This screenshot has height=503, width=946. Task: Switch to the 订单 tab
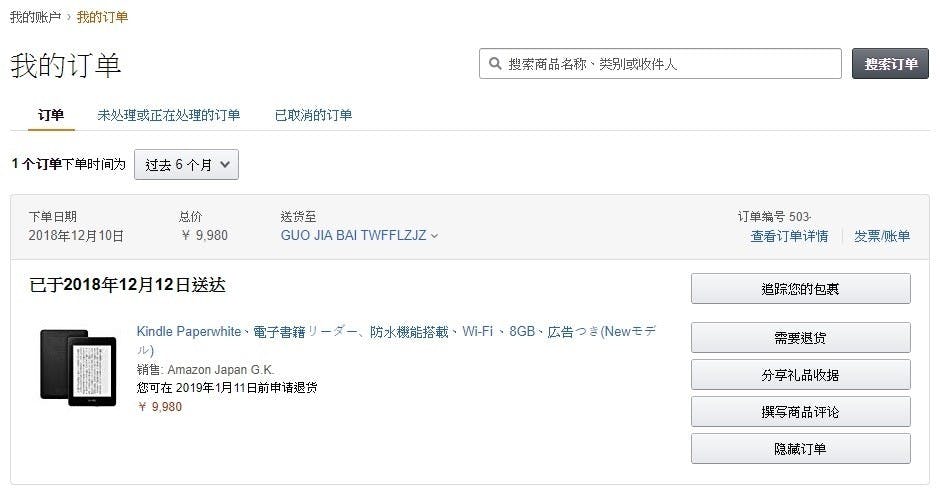pyautogui.click(x=51, y=115)
